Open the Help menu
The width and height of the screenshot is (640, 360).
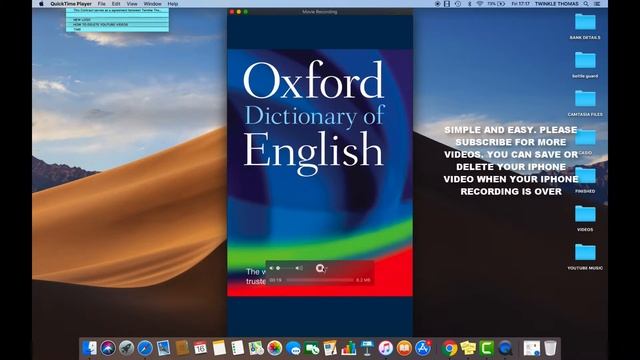pos(173,4)
